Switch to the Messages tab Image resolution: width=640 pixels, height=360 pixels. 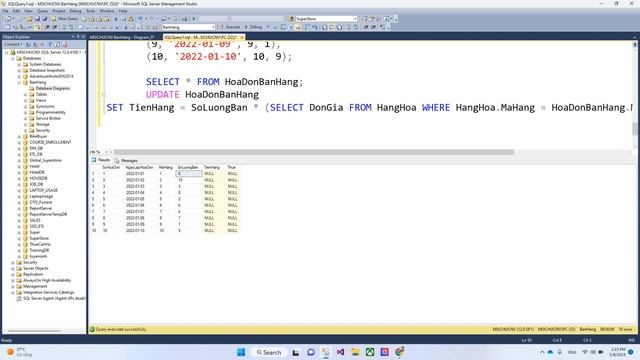click(126, 160)
